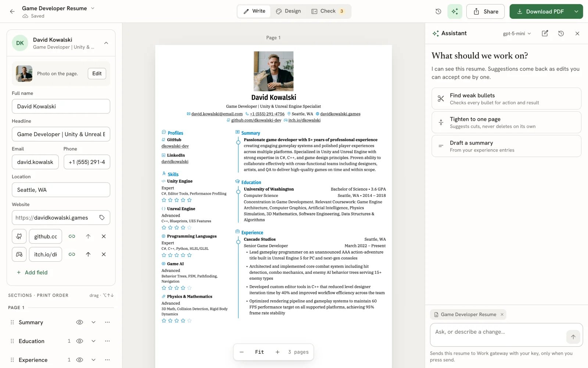The height and width of the screenshot is (368, 588).
Task: Toggle visibility of Experience section
Action: pos(79,360)
